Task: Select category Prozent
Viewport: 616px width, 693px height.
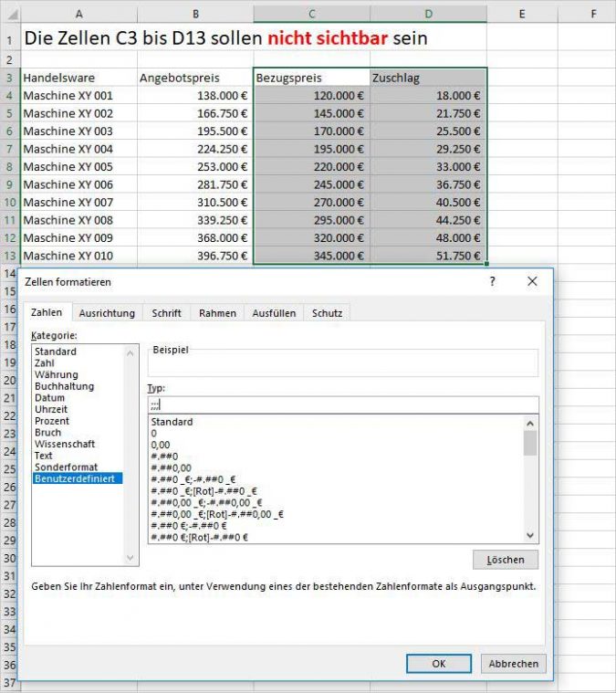Action: 52,420
